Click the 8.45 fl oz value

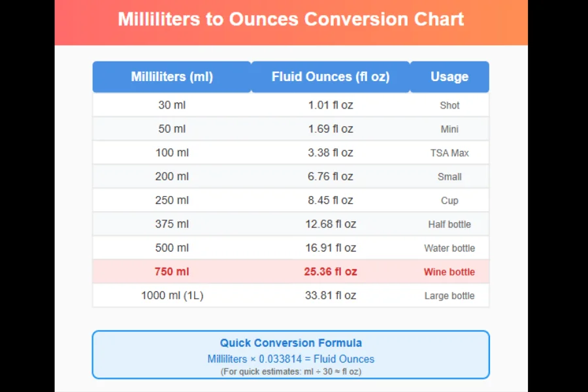331,201
